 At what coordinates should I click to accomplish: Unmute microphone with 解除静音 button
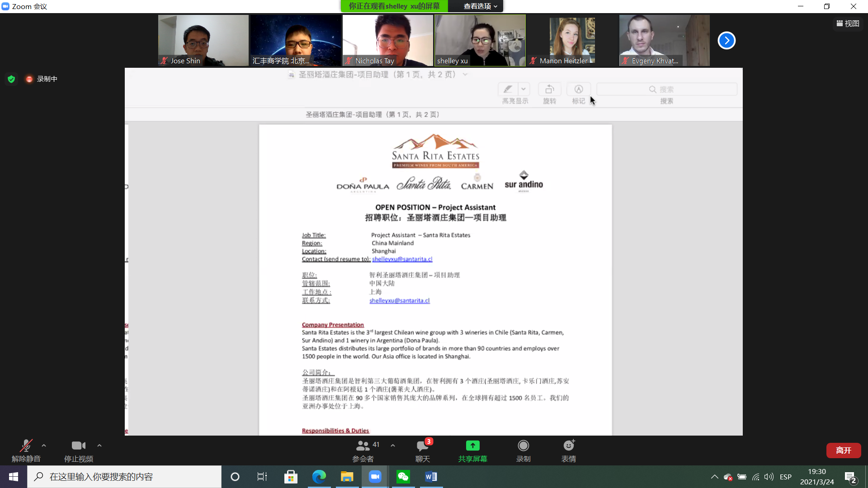pos(26,450)
